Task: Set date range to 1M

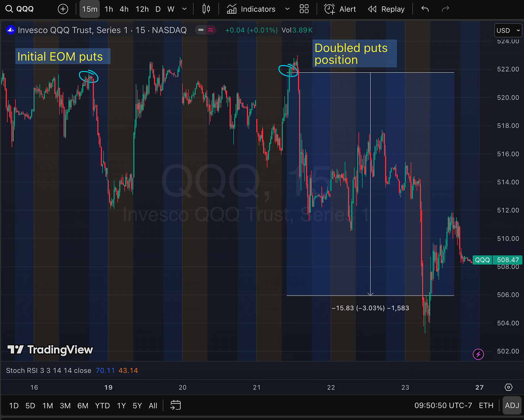Action: click(48, 406)
